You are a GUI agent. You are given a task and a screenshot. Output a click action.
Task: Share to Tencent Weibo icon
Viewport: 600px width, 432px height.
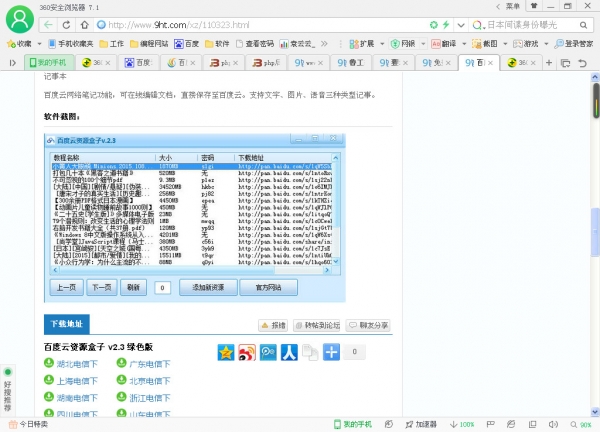tap(268, 352)
